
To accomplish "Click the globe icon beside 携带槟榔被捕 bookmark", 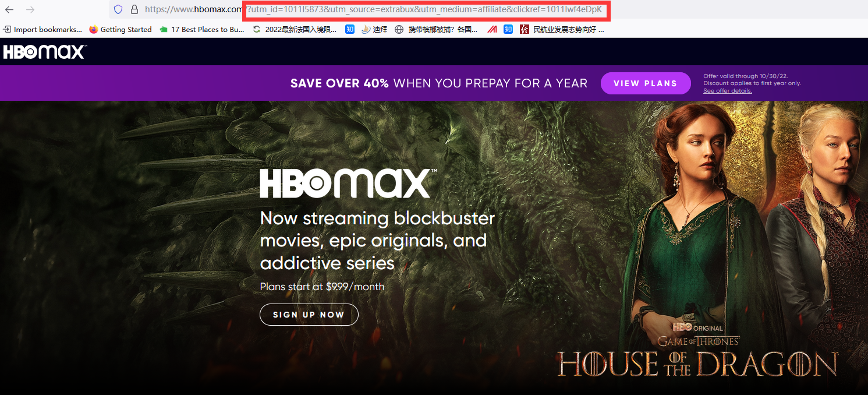I will coord(398,29).
